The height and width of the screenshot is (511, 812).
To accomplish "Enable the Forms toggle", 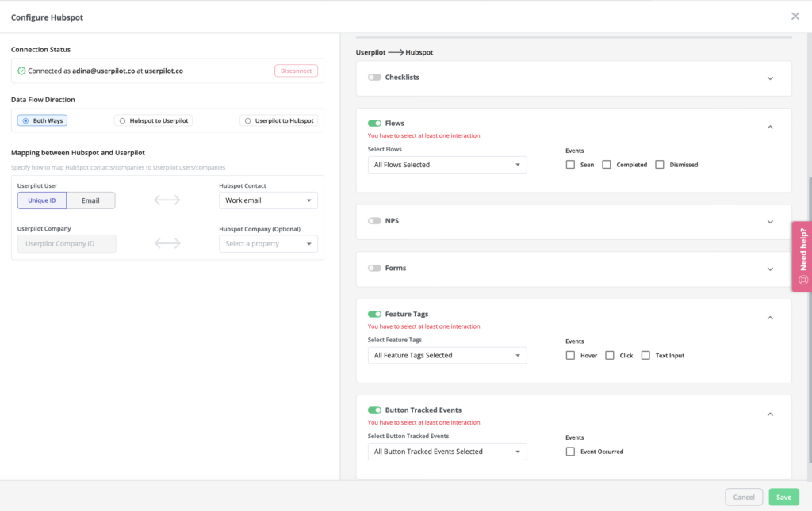I will 374,268.
